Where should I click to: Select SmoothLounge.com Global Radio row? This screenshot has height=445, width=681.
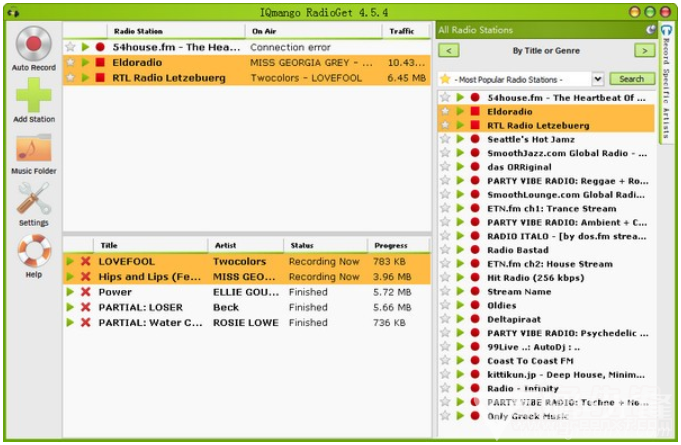click(546, 194)
